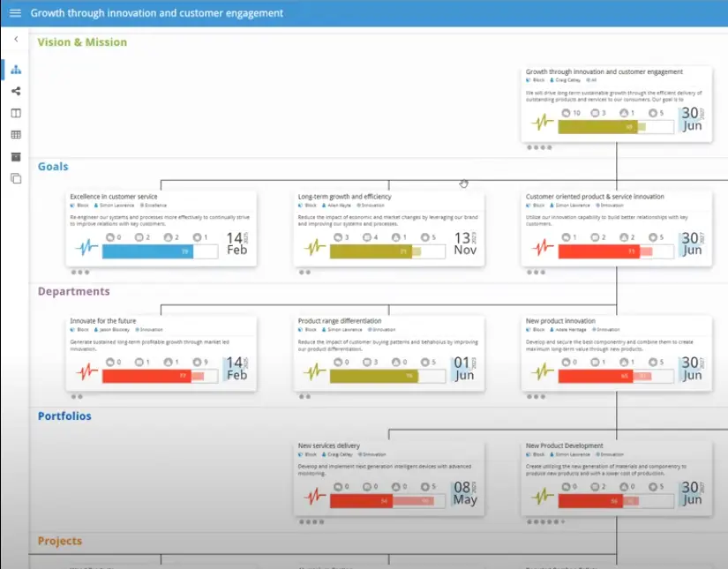Expand the dots under the Long-term growth and efficiency card
This screenshot has width=728, height=569.
[305, 273]
